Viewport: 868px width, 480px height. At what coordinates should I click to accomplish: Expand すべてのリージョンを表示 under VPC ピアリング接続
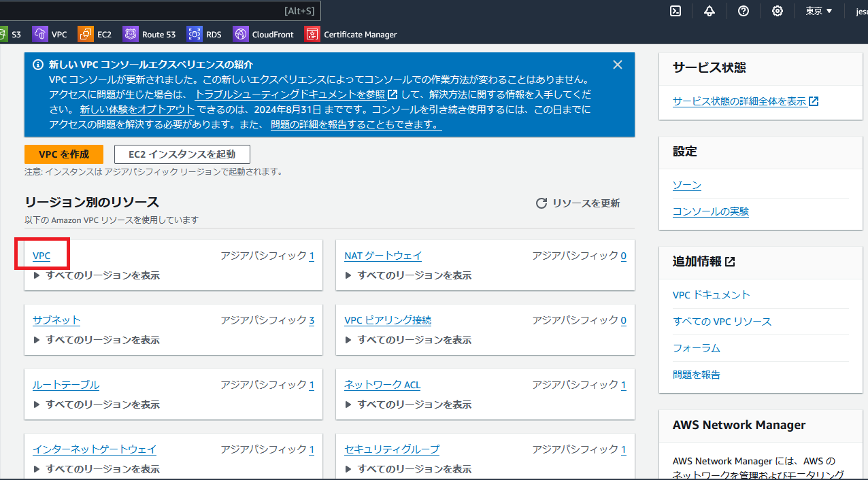(x=409, y=340)
